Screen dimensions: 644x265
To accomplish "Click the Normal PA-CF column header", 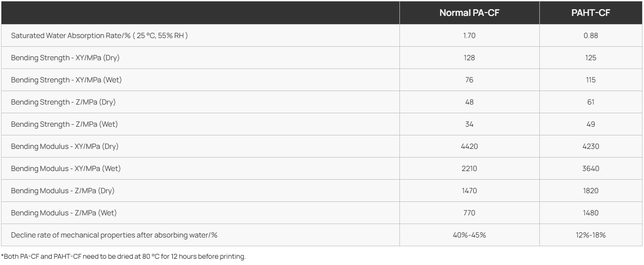I will 469,13.
